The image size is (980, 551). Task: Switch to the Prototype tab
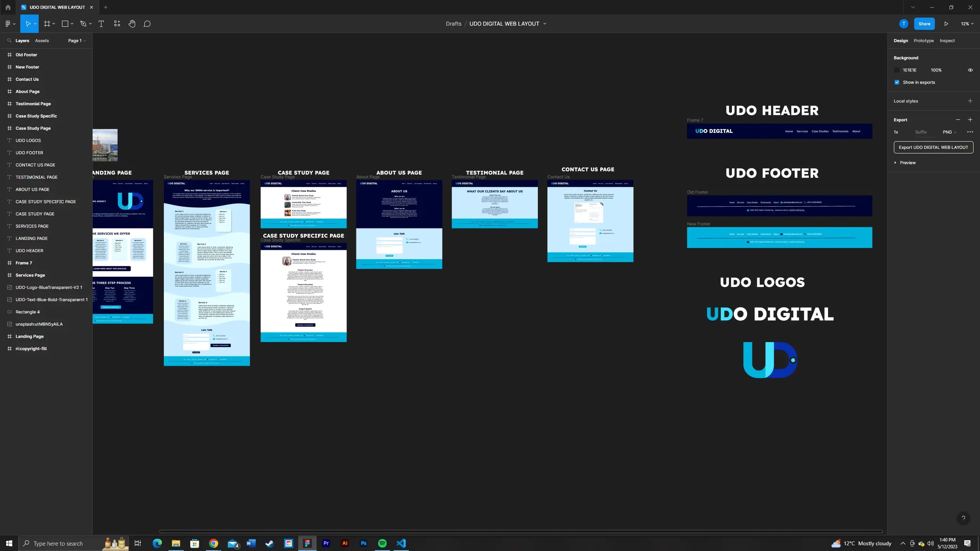923,41
